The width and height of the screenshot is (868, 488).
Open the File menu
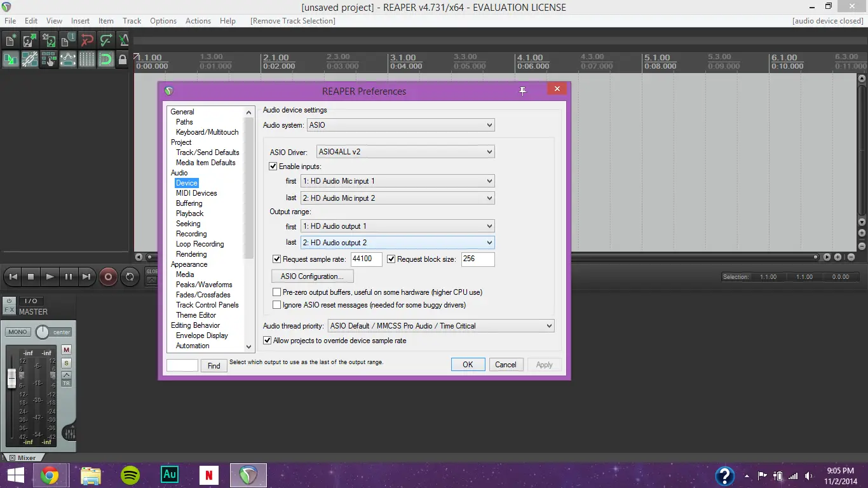pos(10,21)
